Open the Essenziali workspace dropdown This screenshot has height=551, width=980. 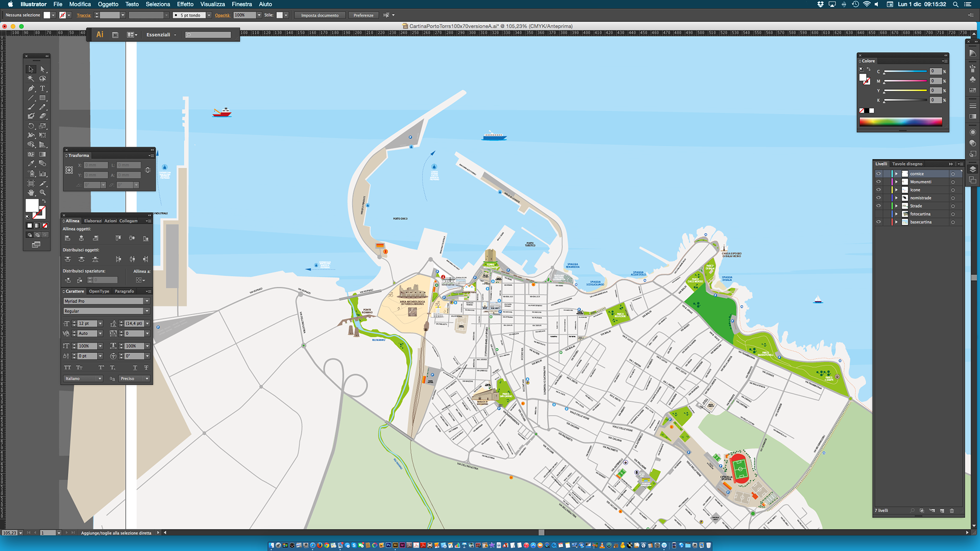click(161, 35)
